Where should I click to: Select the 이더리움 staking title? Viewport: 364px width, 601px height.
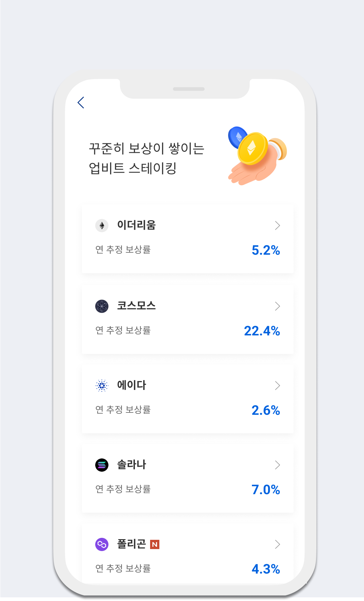click(136, 225)
